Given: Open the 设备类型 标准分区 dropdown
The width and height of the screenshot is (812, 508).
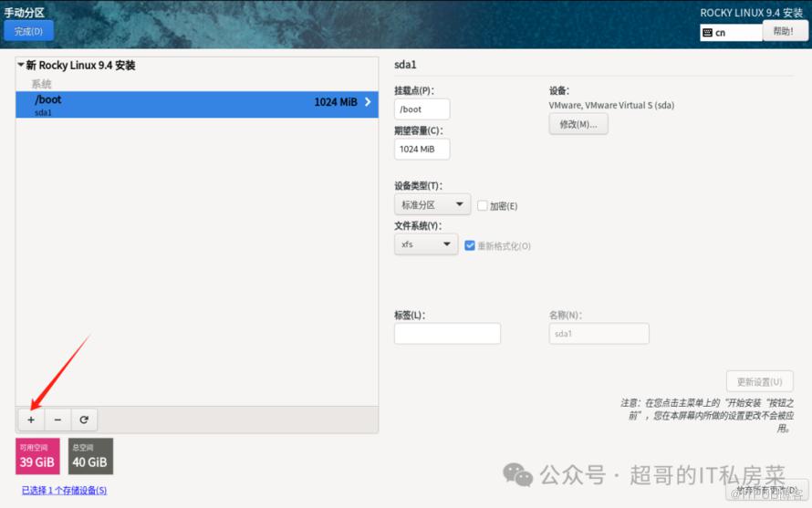Looking at the screenshot, I should 432,204.
